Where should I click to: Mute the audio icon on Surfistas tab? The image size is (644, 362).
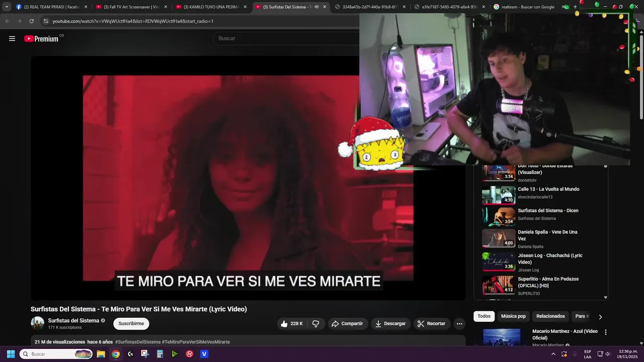(316, 7)
